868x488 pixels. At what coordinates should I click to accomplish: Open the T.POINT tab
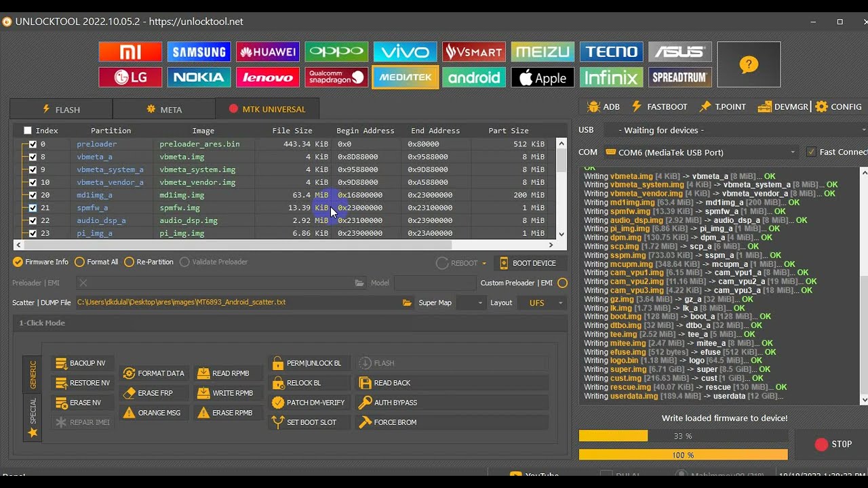[723, 107]
